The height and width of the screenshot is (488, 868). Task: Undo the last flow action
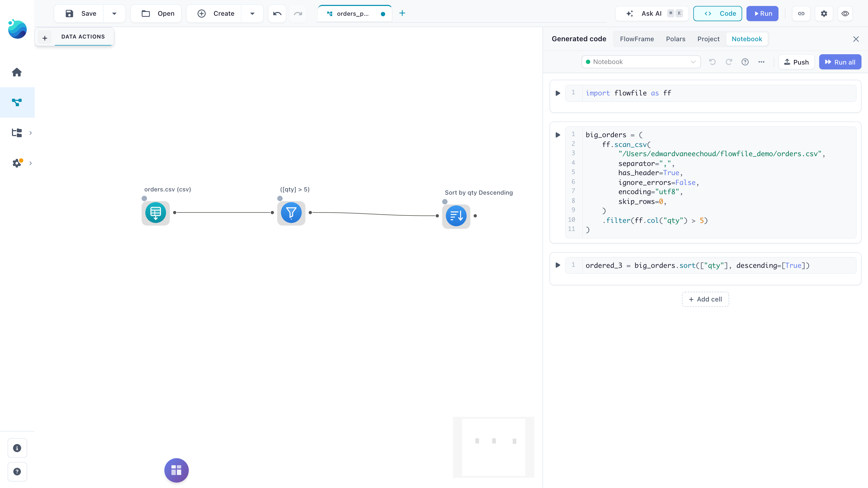(x=277, y=14)
